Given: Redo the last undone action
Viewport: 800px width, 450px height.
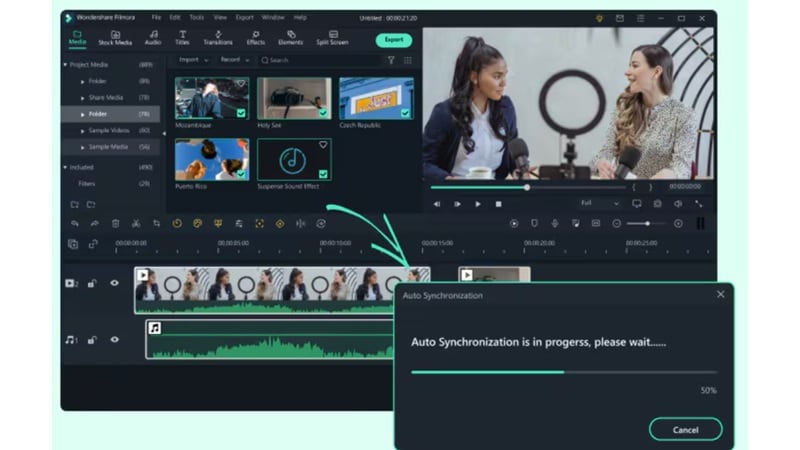Looking at the screenshot, I should (95, 223).
